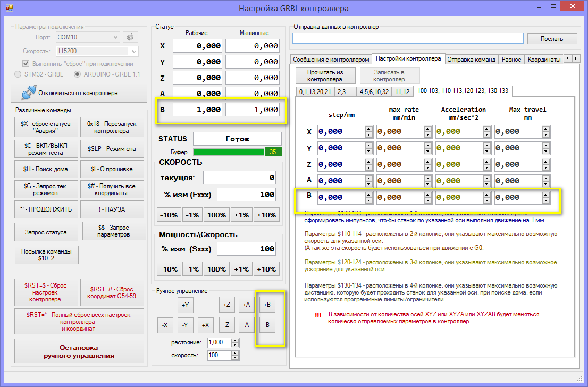
Task: Open the Координаты tab
Action: [x=544, y=59]
